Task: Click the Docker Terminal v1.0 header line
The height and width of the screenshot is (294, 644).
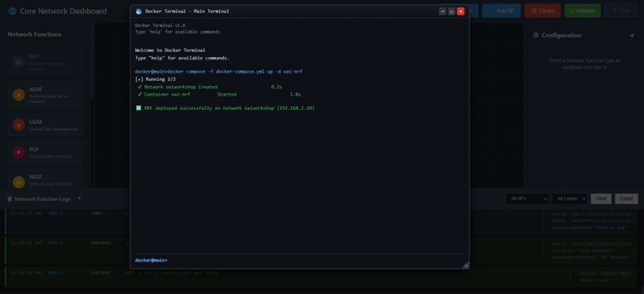Action: 160,25
